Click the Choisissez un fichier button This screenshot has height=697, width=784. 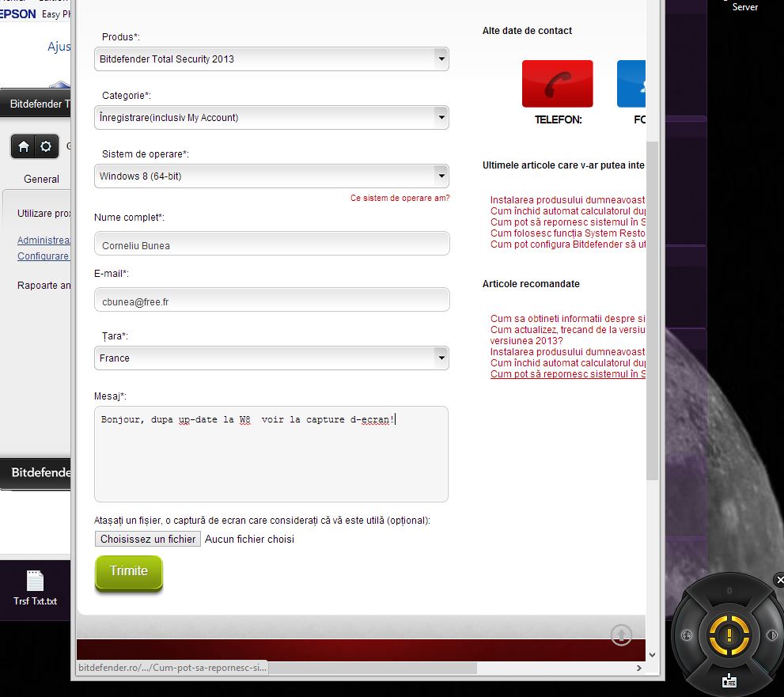point(147,539)
